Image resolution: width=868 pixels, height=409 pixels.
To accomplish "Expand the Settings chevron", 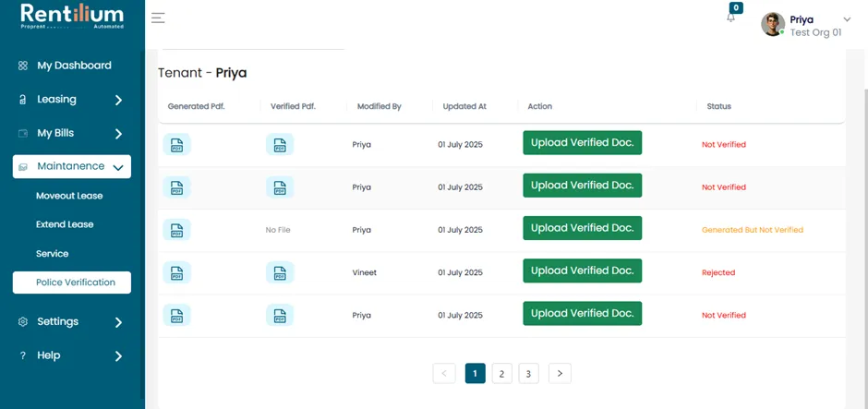I will pos(118,322).
